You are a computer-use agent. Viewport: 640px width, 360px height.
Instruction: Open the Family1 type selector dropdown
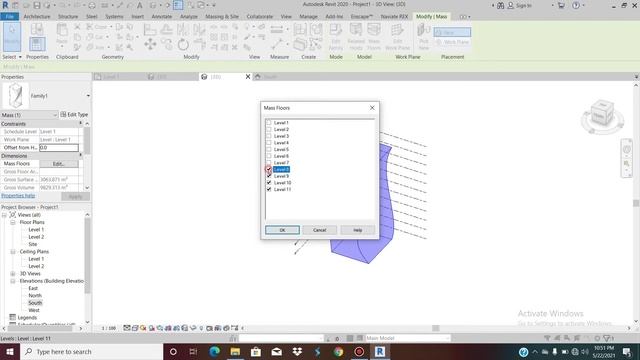[x=88, y=96]
